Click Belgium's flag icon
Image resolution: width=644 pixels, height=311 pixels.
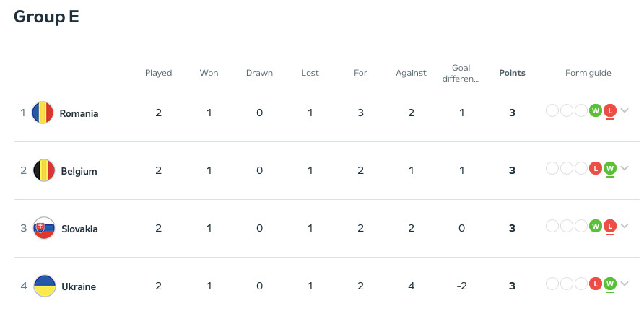(x=44, y=171)
